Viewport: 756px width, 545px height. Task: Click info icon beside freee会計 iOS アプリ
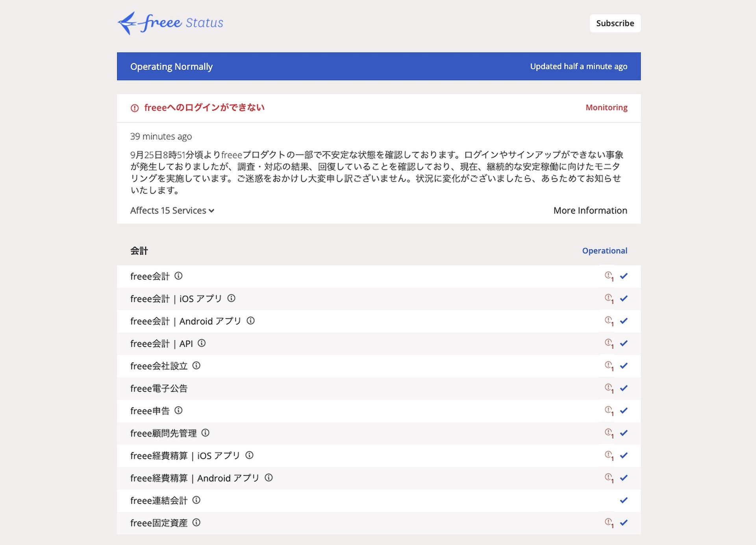[x=231, y=298]
